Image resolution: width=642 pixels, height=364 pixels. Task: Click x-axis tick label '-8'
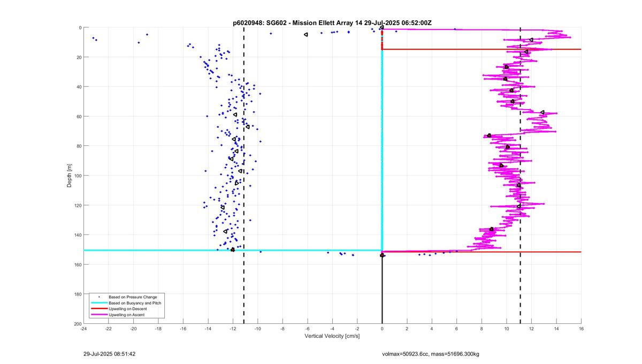click(282, 329)
